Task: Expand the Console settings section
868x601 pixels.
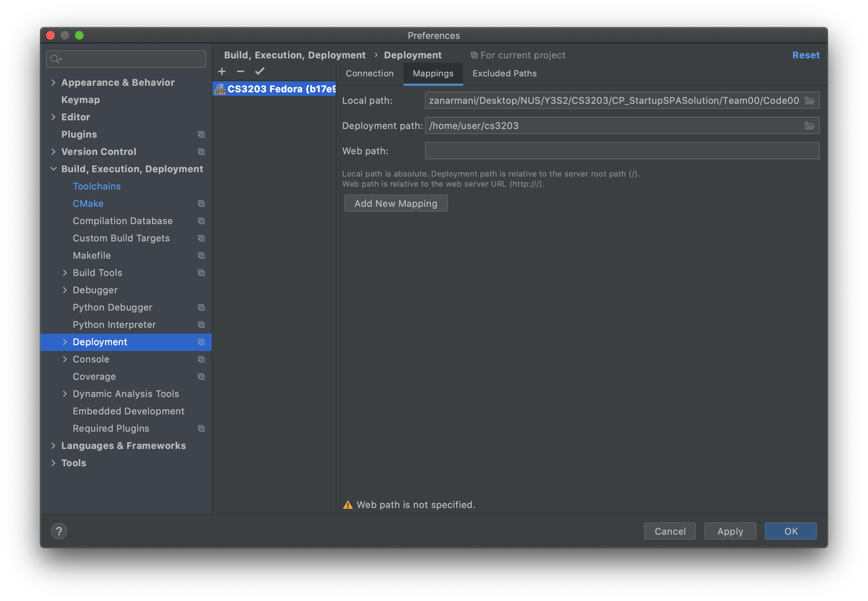Action: click(x=64, y=359)
